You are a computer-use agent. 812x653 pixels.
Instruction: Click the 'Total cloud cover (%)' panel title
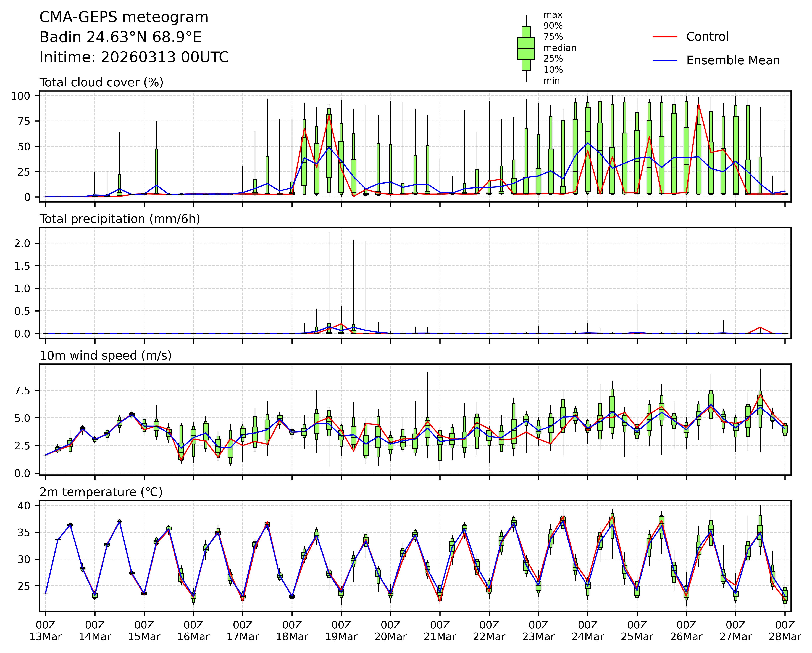coord(101,82)
